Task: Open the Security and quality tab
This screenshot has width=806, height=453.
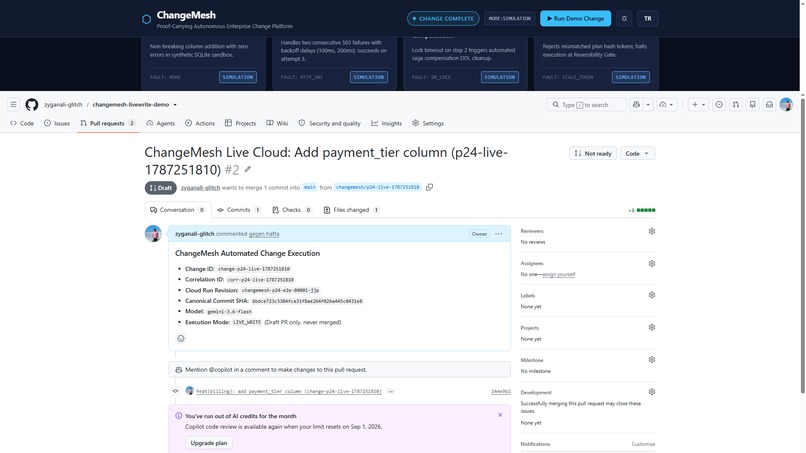Action: point(329,123)
